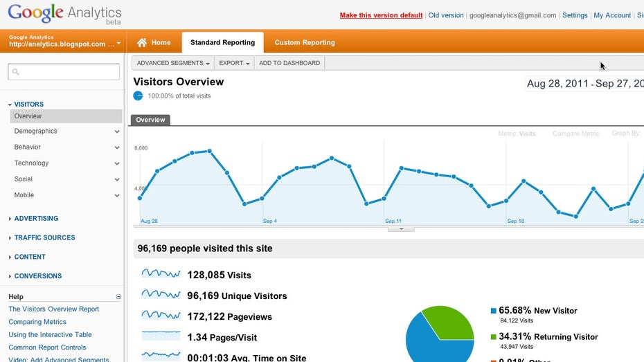The image size is (644, 362).
Task: Open the Old version link
Action: [x=446, y=15]
